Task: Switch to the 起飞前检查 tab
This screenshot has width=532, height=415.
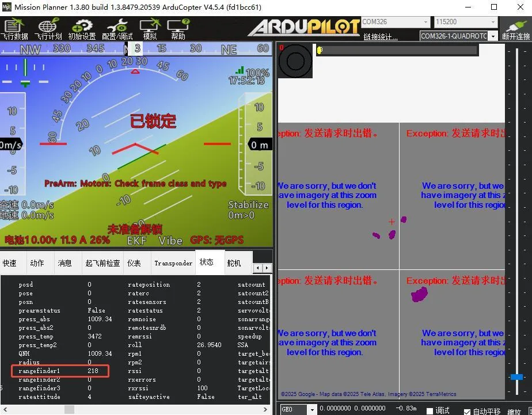Action: (x=103, y=263)
